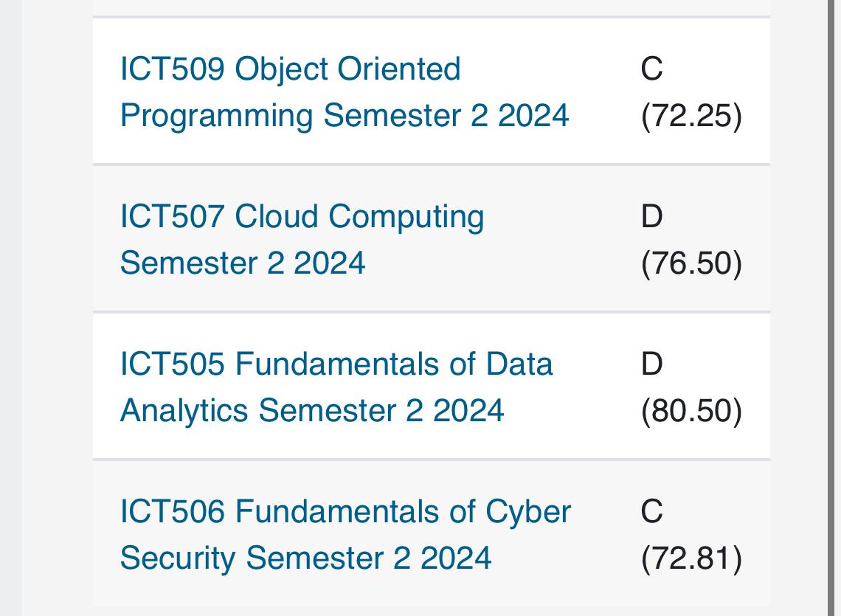Screen dimensions: 841x616
Task: Click the 'Programming Semester 2 2024' link text
Action: tap(345, 116)
